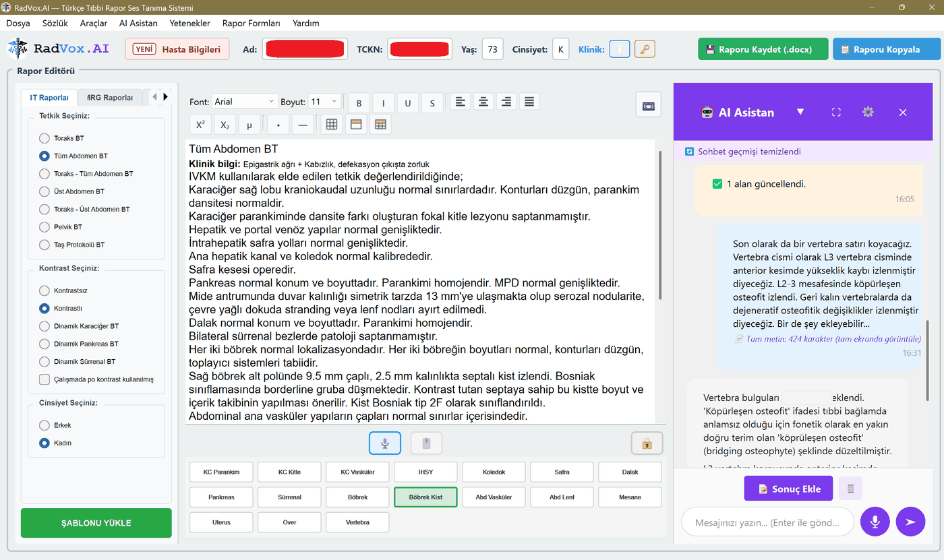Open the Sözlük menu
Viewport: 944px width, 560px height.
click(x=55, y=23)
